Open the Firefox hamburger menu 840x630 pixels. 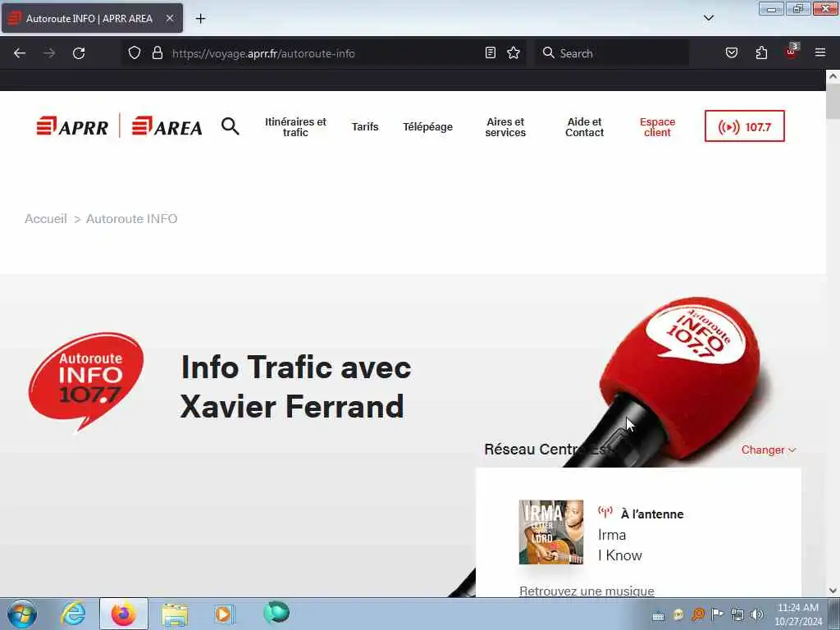click(820, 53)
